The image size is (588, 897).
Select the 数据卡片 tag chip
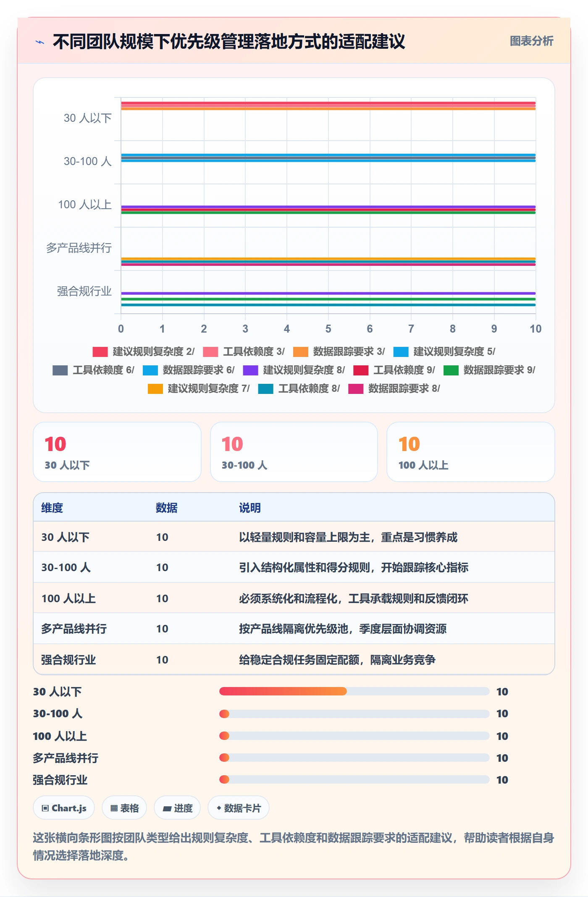(239, 808)
